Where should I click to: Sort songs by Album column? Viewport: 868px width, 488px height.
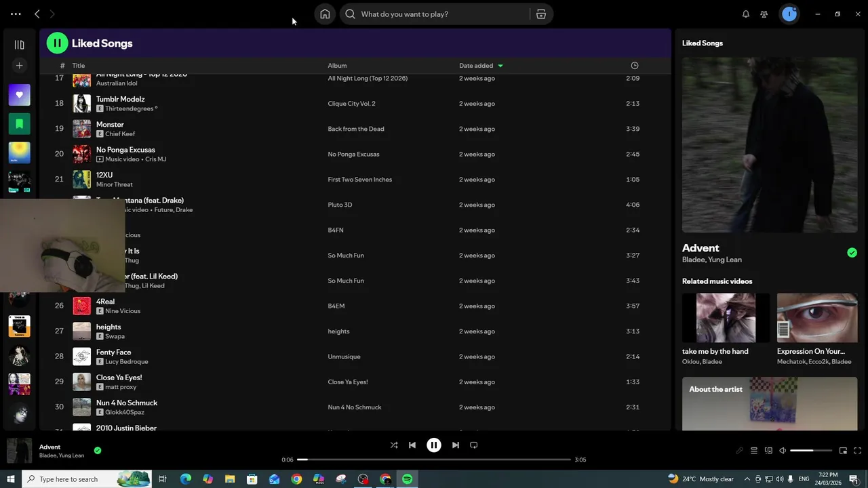[x=337, y=66]
